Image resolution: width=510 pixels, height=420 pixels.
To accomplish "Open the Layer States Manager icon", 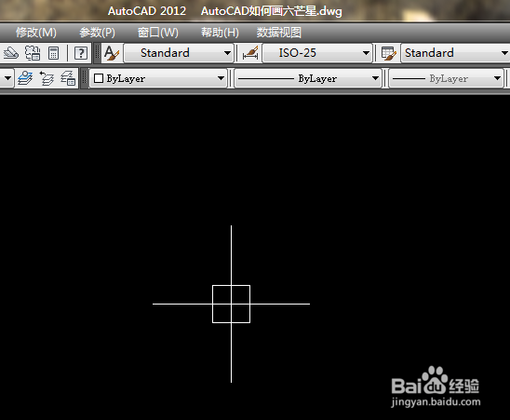I will click(x=68, y=78).
